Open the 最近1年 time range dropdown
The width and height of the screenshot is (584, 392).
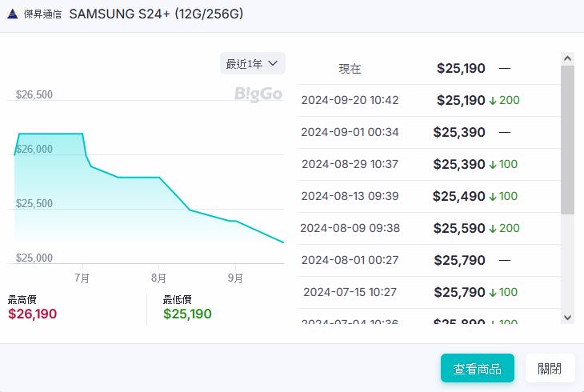(x=252, y=63)
